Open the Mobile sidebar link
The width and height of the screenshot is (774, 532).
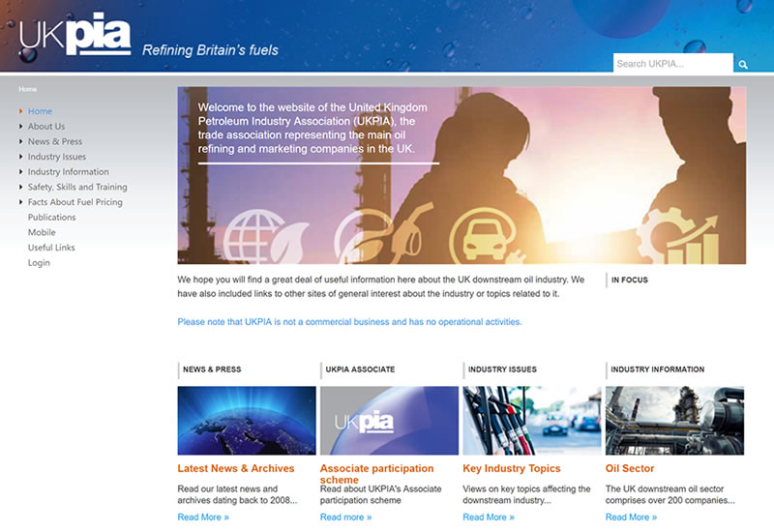coord(42,232)
